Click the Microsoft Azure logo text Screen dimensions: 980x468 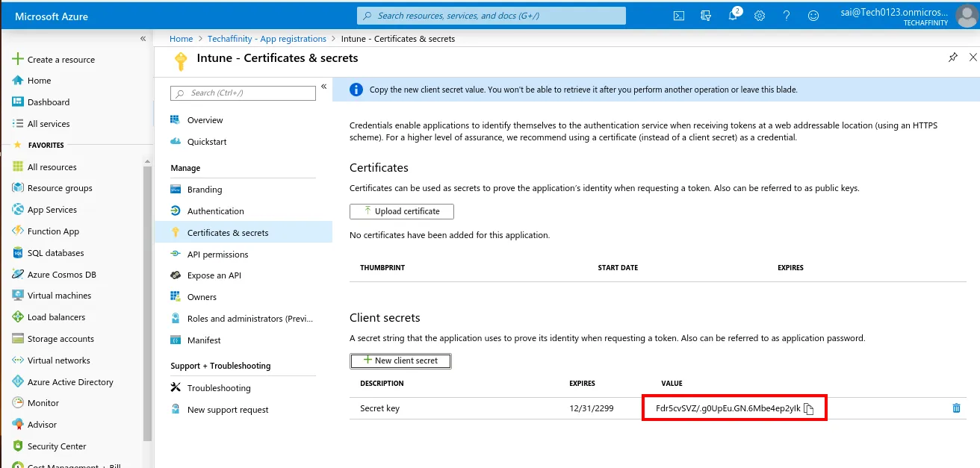click(52, 16)
